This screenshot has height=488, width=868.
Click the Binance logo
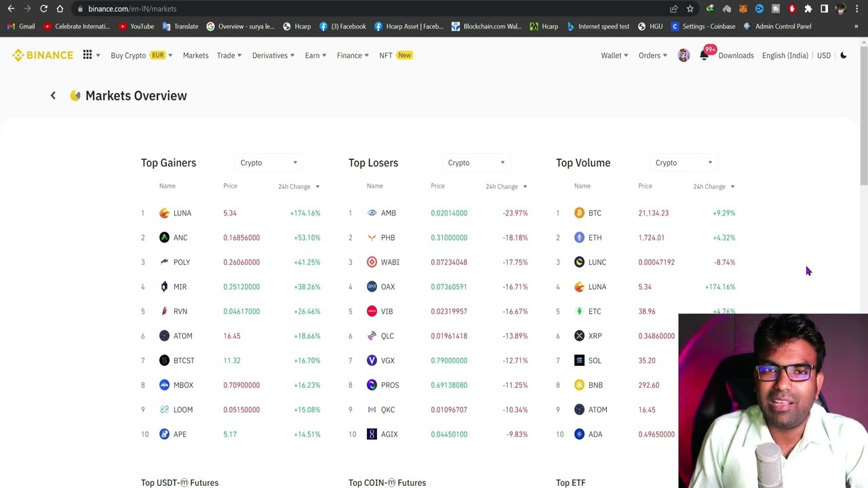point(43,56)
